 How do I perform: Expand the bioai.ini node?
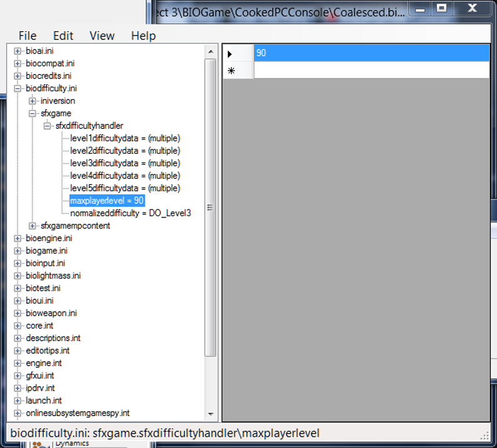click(x=17, y=51)
